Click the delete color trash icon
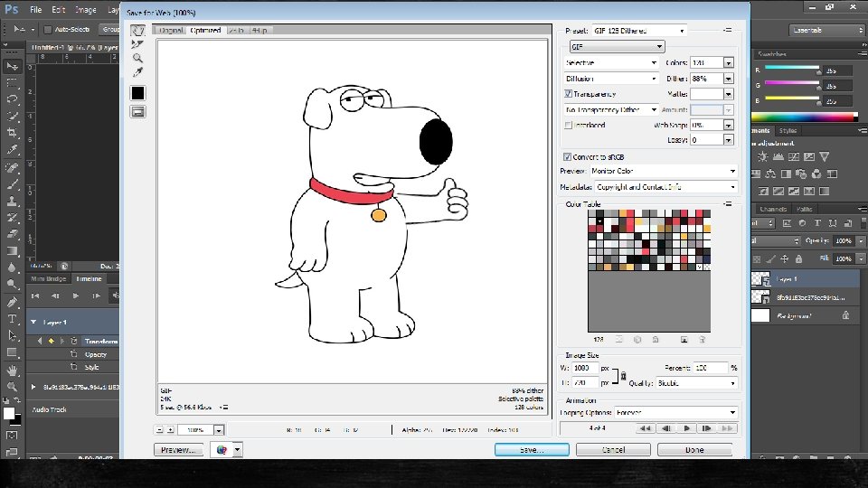868x488 pixels. pyautogui.click(x=702, y=339)
